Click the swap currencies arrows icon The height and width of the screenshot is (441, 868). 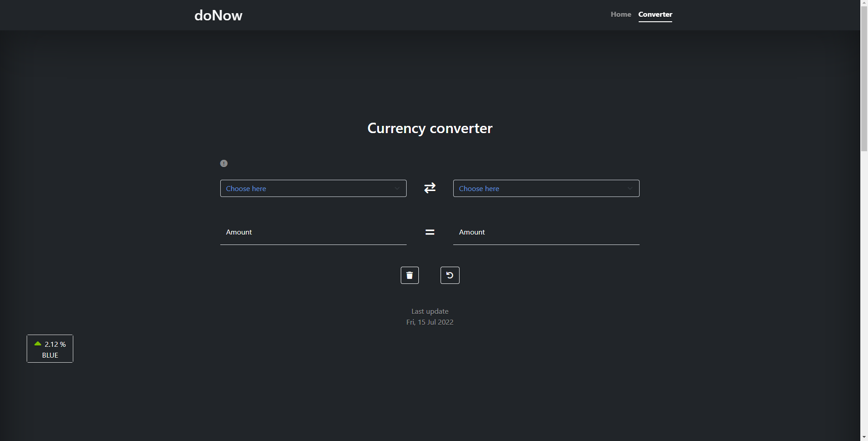click(x=429, y=187)
